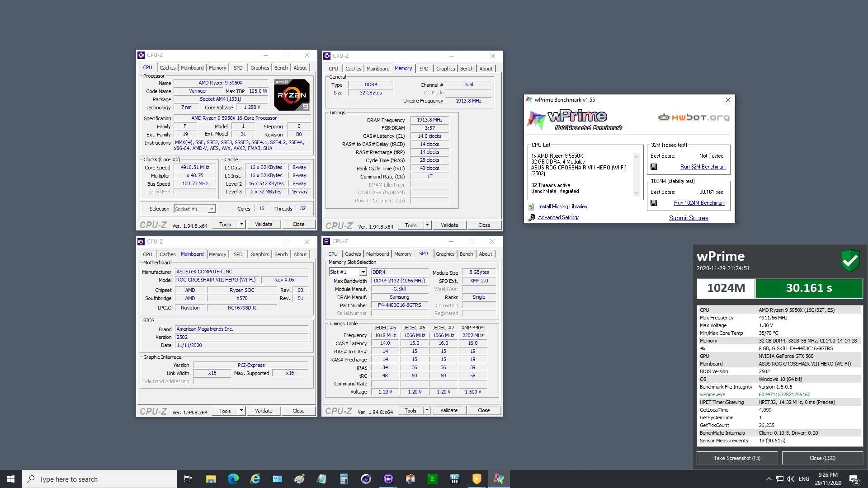Open Graphics tab in the Memory window
868x488 pixels.
click(445, 69)
